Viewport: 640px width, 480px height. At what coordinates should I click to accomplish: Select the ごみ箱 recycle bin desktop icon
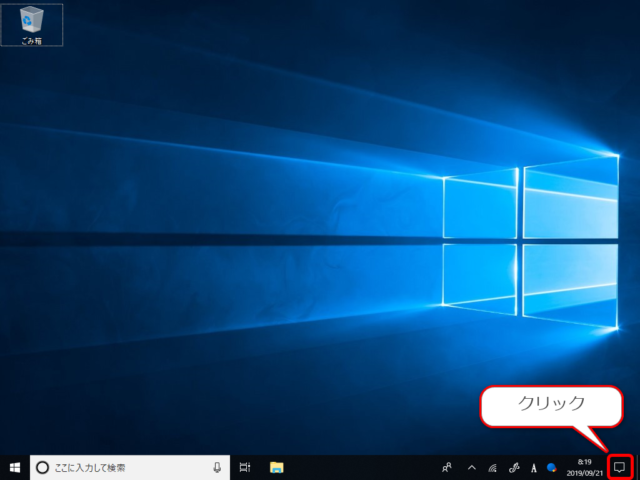tap(32, 24)
